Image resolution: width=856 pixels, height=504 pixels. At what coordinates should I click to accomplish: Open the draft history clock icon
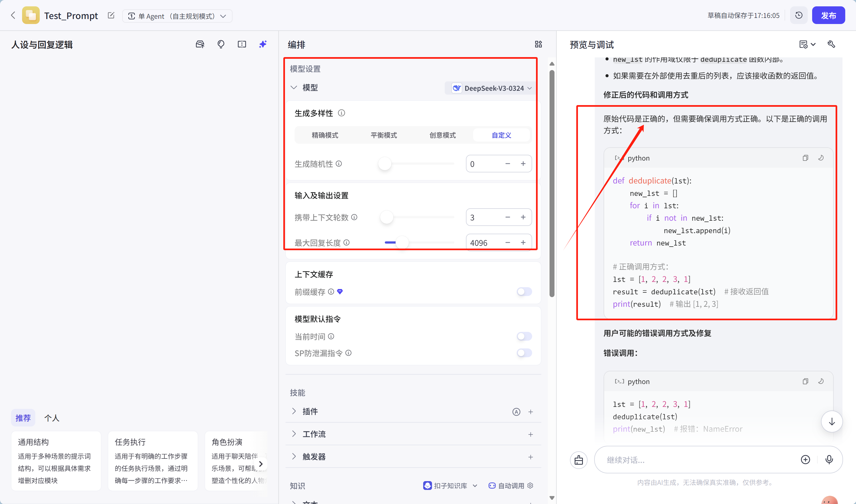point(799,16)
